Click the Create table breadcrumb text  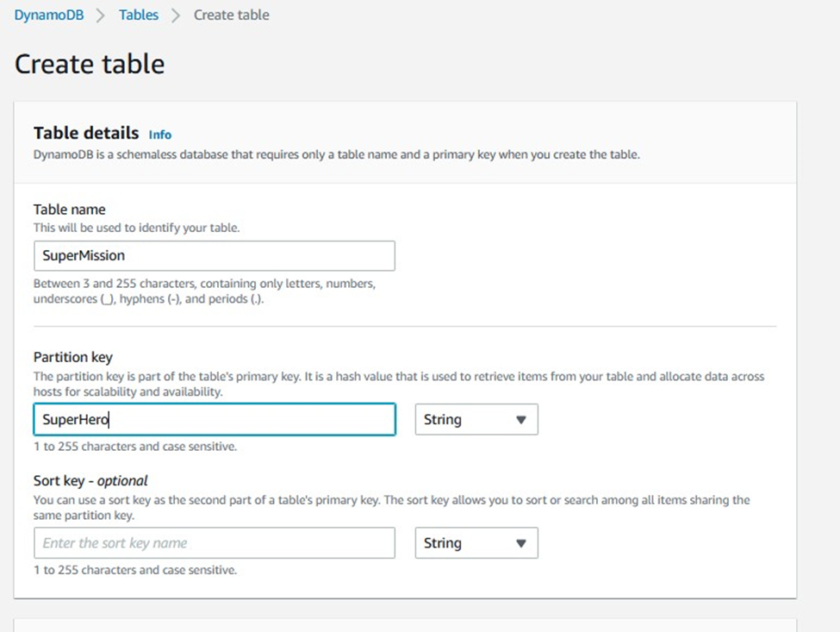pos(232,15)
